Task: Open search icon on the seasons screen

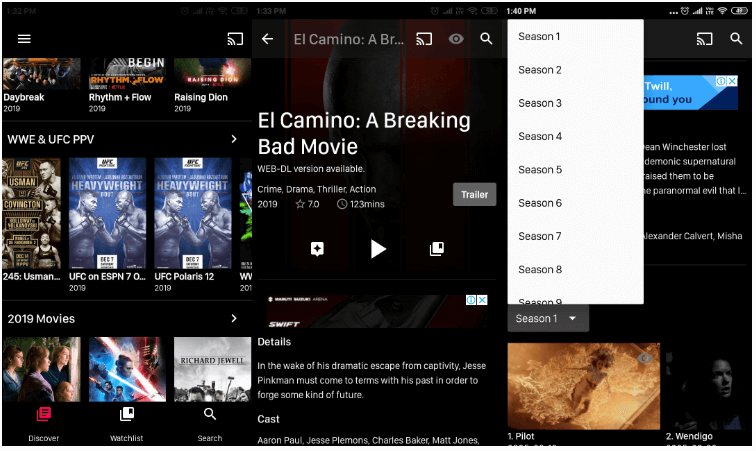Action: (736, 39)
